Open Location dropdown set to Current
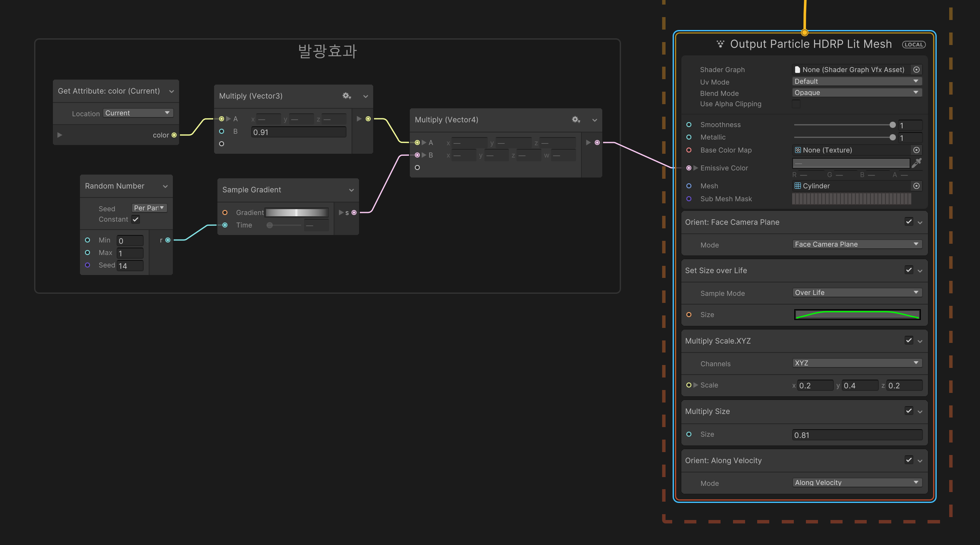980x545 pixels. pyautogui.click(x=137, y=113)
